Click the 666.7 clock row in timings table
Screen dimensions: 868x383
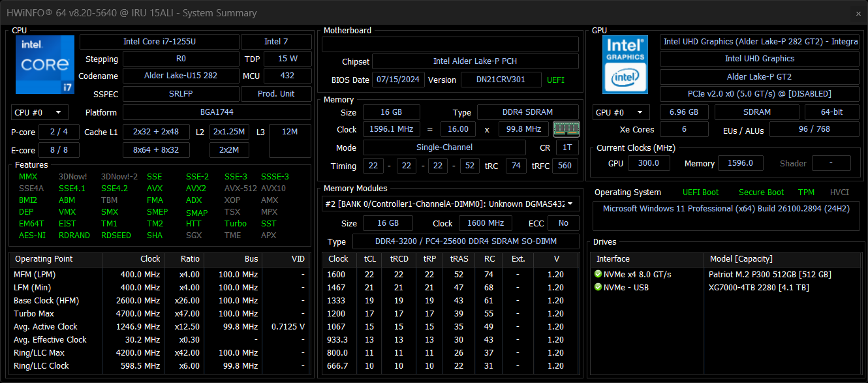[x=451, y=365]
